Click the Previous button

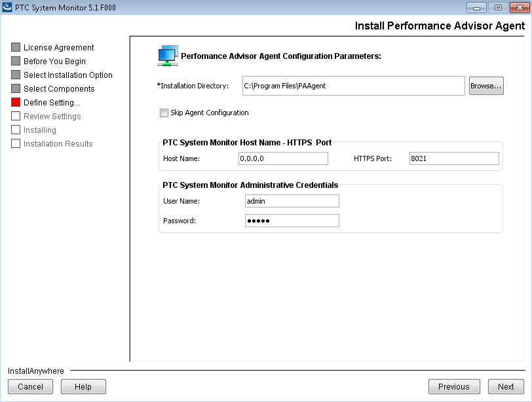pos(454,386)
